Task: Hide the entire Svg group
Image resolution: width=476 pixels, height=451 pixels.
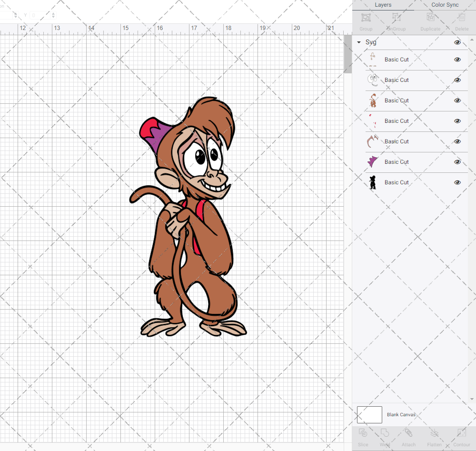Action: [x=457, y=42]
